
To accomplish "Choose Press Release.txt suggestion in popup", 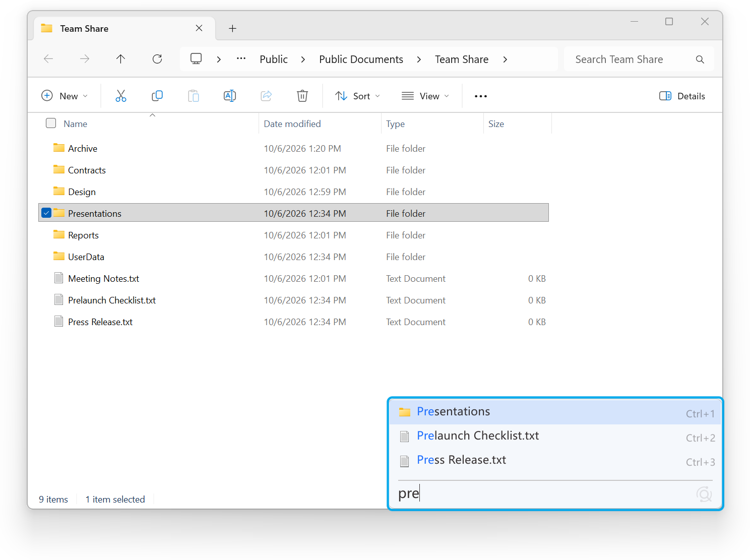I will [555, 461].
